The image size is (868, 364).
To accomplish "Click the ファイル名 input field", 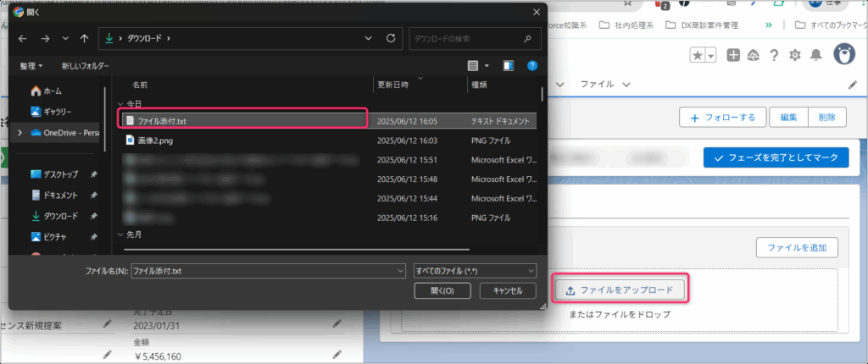I will [263, 270].
